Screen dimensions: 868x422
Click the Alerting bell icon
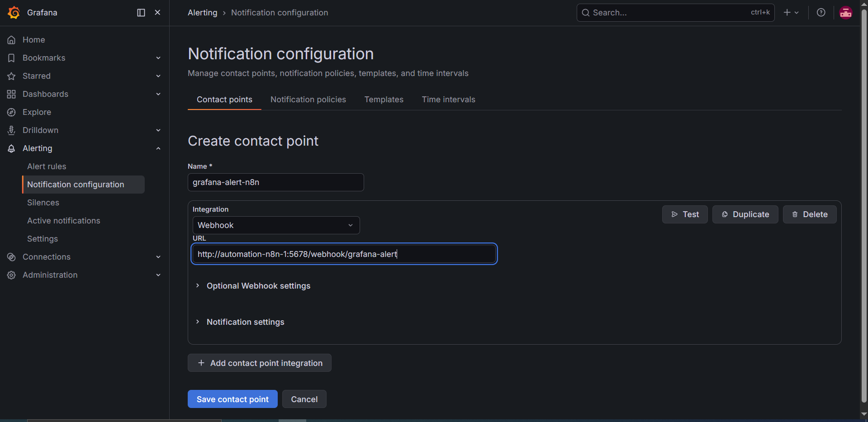pyautogui.click(x=11, y=148)
